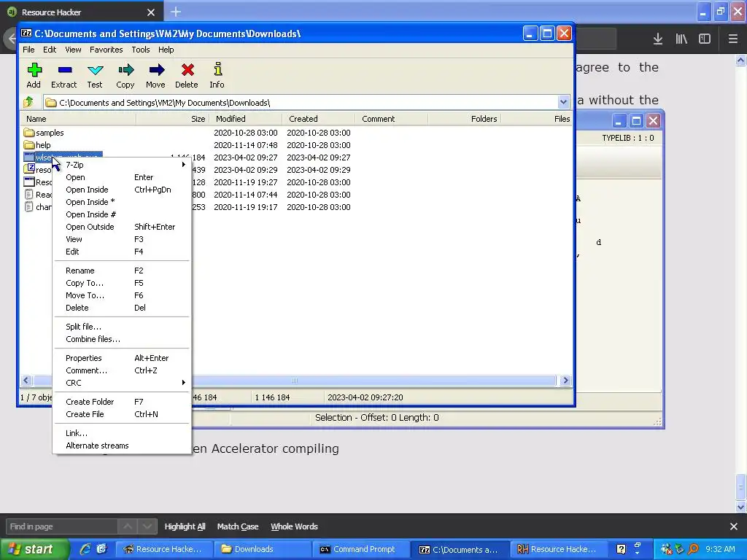
Task: Click the magnifier icon in system tray
Action: (693, 549)
